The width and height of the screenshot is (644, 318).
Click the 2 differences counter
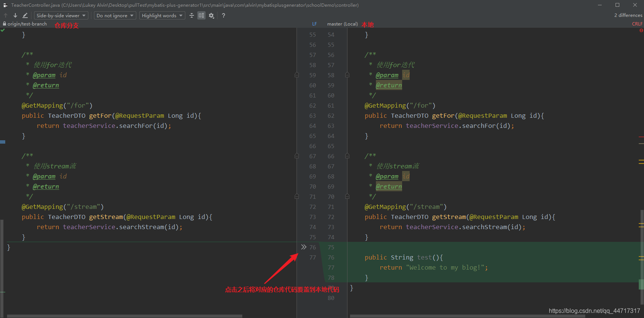point(628,15)
